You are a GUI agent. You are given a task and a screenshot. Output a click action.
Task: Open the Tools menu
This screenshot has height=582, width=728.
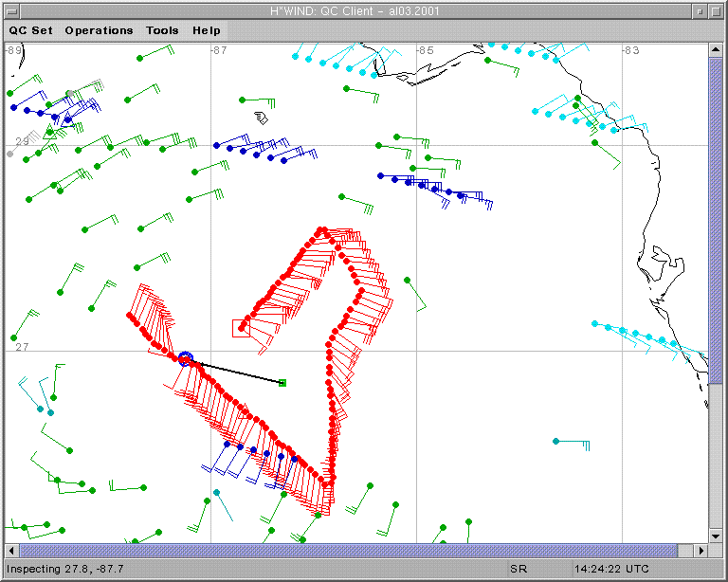162,30
